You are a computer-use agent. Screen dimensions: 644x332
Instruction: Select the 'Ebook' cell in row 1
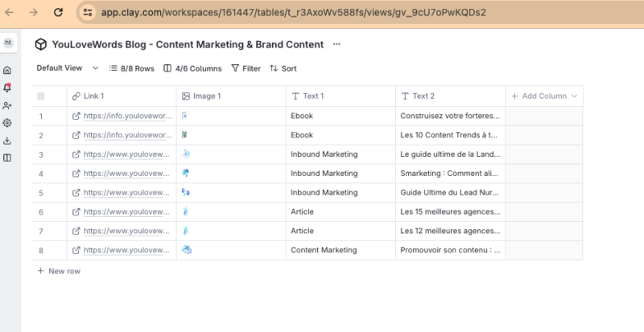click(x=341, y=116)
